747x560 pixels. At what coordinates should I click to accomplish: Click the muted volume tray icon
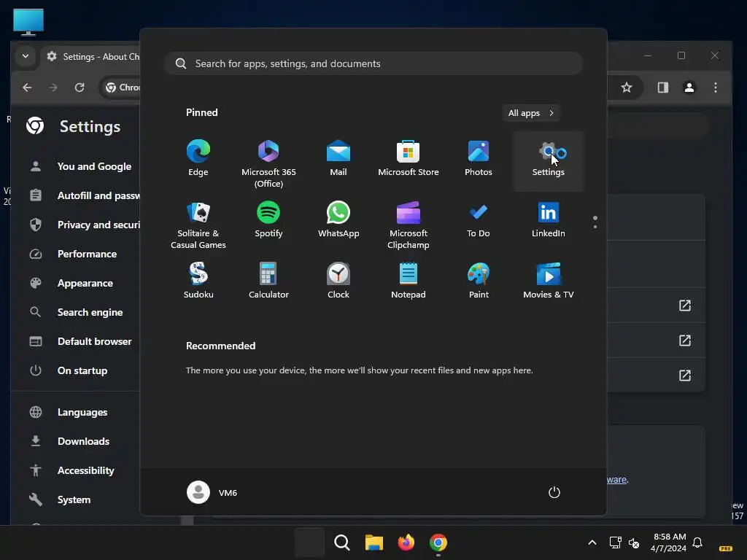(634, 542)
